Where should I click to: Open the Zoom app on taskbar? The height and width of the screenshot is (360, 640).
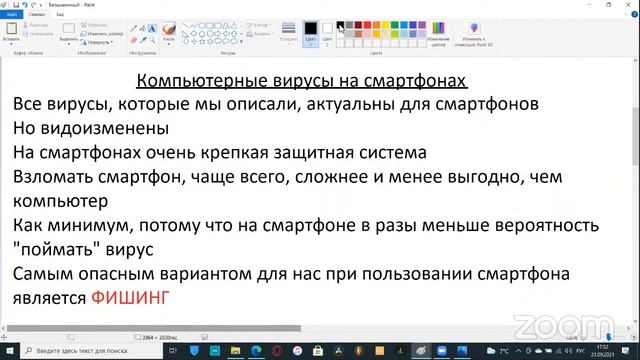(x=441, y=351)
